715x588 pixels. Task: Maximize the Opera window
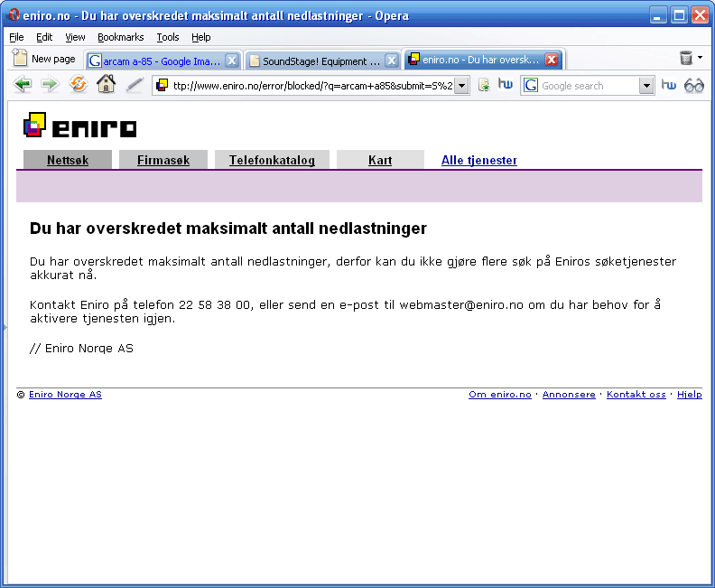pyautogui.click(x=679, y=15)
